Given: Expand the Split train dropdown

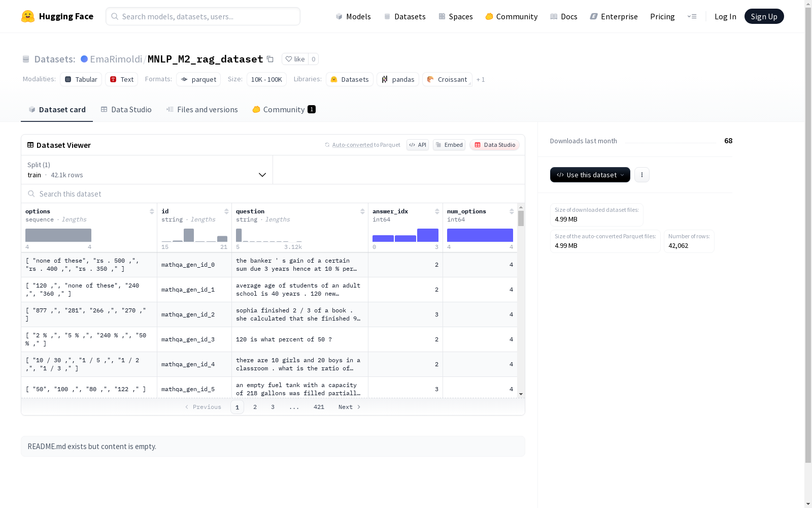Looking at the screenshot, I should pyautogui.click(x=147, y=170).
